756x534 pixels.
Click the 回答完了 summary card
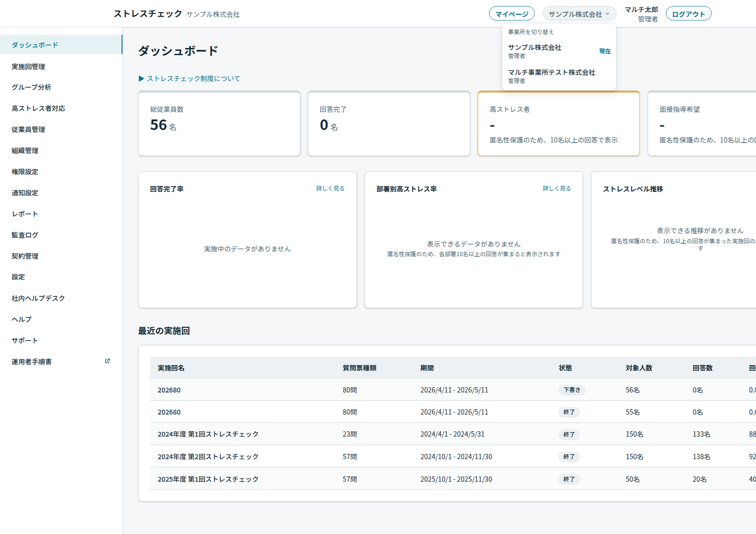pos(389,124)
